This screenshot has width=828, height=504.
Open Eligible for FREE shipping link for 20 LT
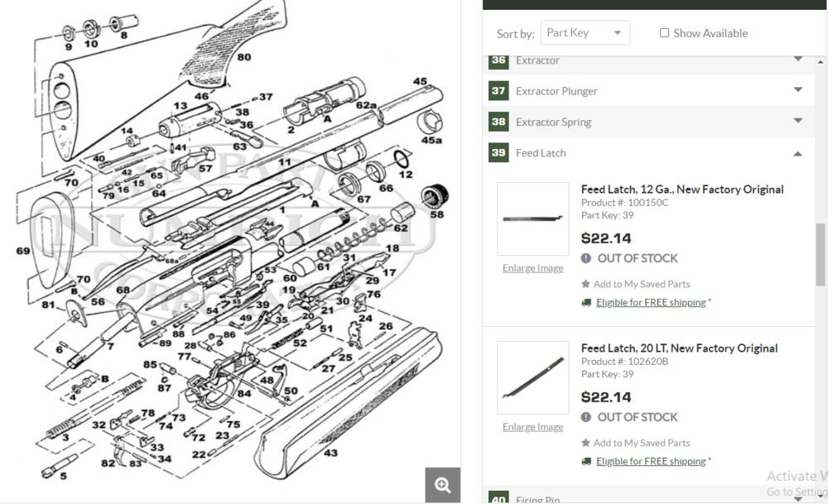651,461
